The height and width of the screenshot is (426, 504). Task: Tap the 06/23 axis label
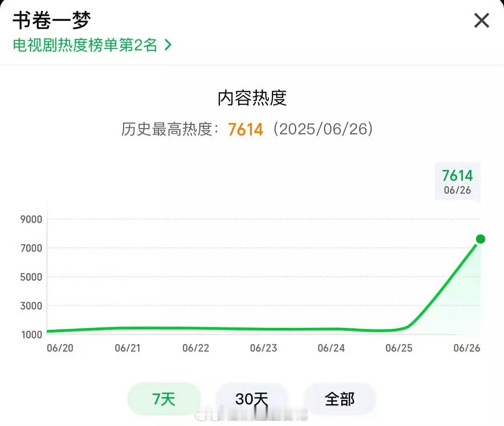click(264, 348)
